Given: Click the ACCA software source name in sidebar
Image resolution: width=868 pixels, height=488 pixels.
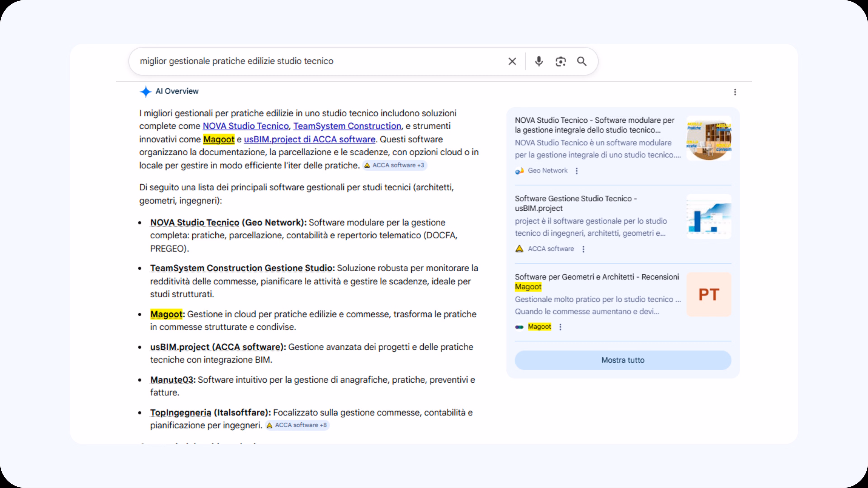Looking at the screenshot, I should [551, 249].
